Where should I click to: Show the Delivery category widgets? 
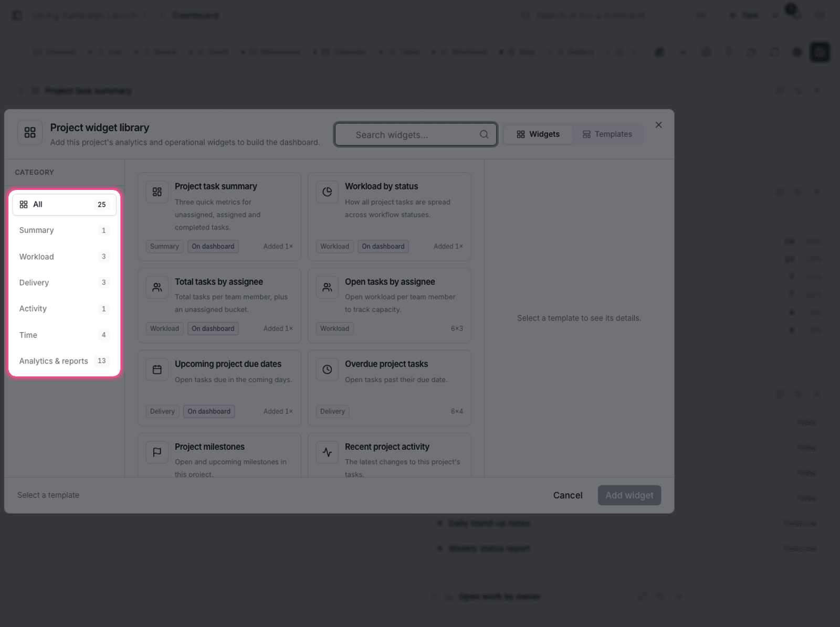pos(65,283)
